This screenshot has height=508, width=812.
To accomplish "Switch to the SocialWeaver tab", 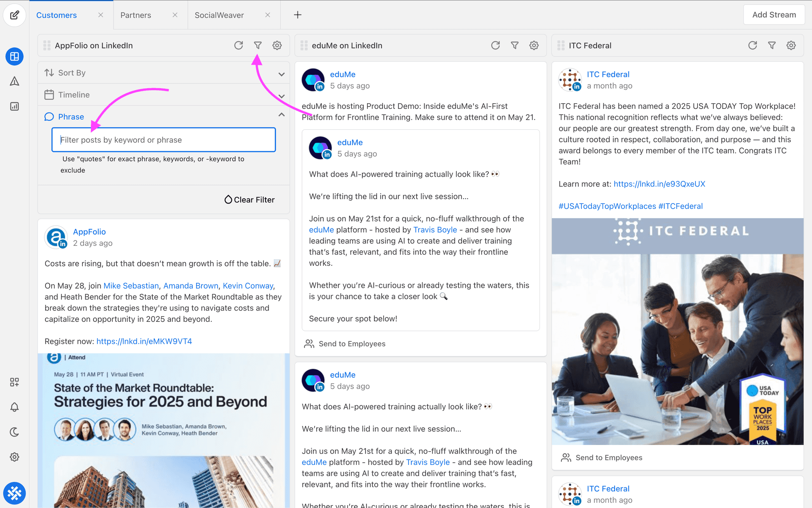I will point(219,15).
